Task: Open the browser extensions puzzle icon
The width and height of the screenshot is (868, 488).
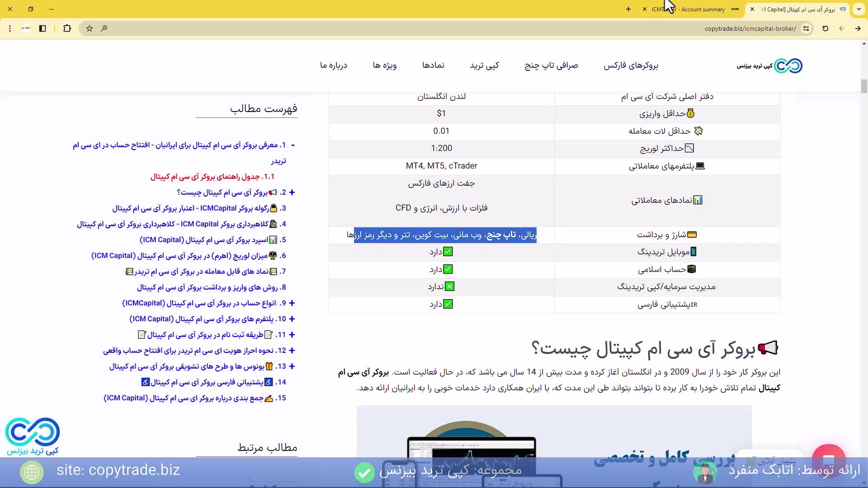Action: 67,28
